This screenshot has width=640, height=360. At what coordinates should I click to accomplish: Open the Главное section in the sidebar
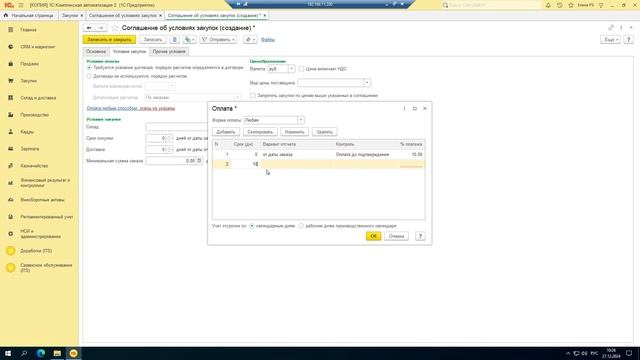point(28,30)
